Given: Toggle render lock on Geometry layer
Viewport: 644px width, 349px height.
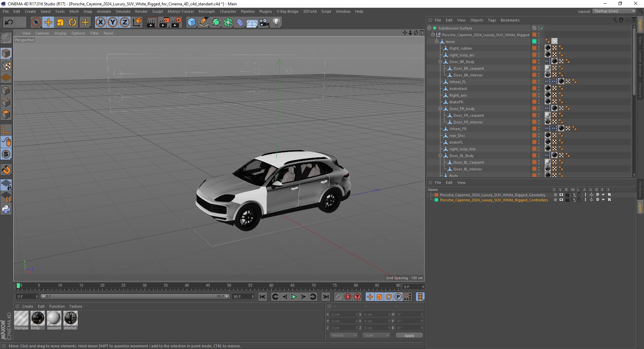Looking at the screenshot, I should point(579,195).
